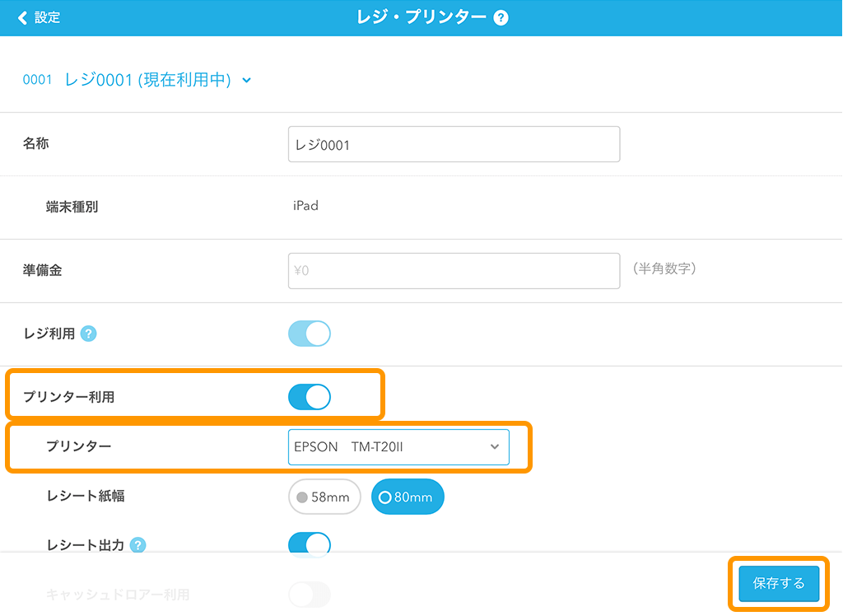Click the 名称 input field with レジ0001
This screenshot has height=616, width=843.
coord(454,144)
